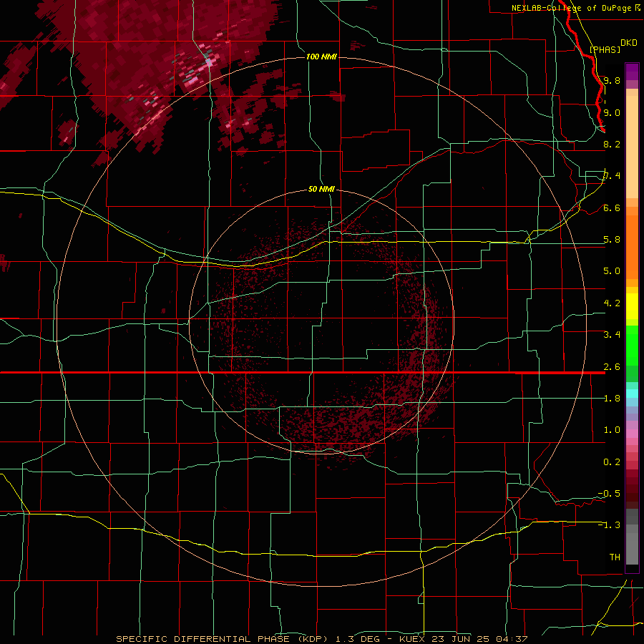Pick the pink segment of the color scale

(632, 434)
